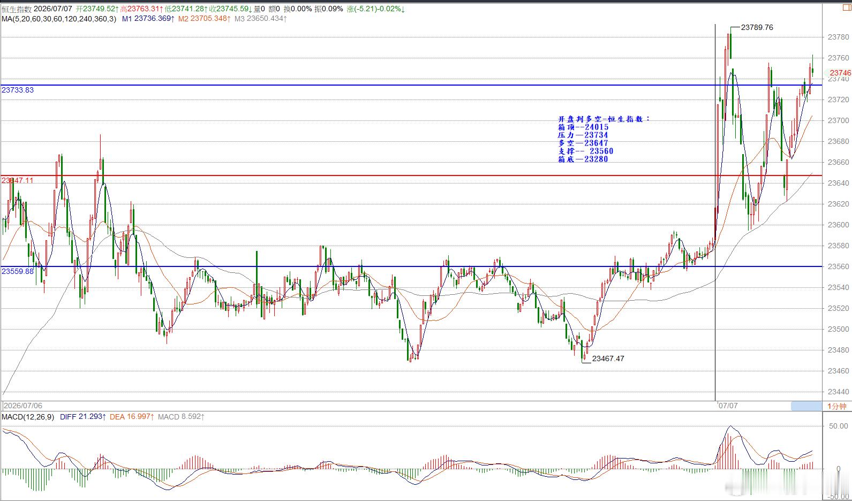Image resolution: width=852 pixels, height=504 pixels.
Task: Select the M2 23705.348 moving average value
Action: (x=205, y=19)
